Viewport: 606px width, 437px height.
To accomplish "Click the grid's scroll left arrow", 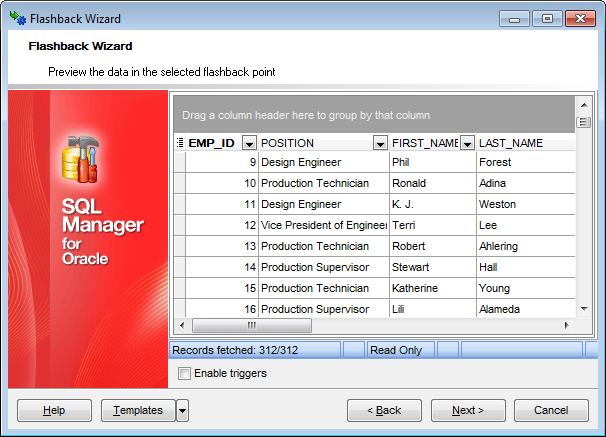I will pyautogui.click(x=182, y=325).
